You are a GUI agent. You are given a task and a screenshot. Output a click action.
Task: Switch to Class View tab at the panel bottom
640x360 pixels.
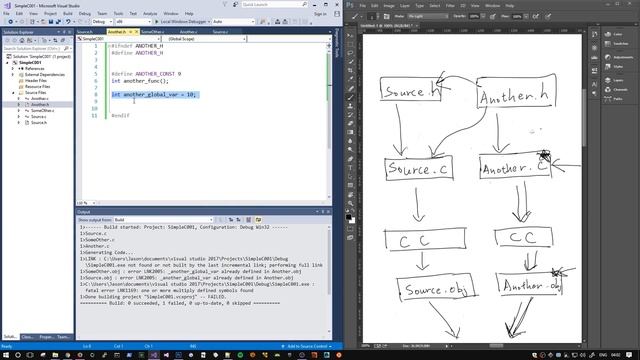tap(28, 337)
